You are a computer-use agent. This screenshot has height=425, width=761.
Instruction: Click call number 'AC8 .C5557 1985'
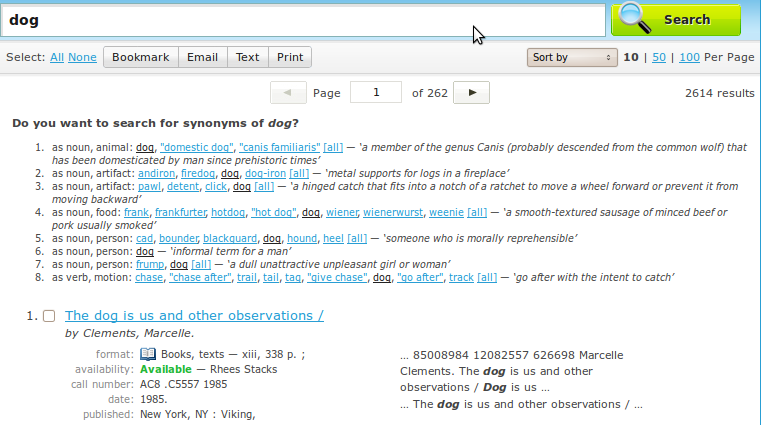pos(183,384)
